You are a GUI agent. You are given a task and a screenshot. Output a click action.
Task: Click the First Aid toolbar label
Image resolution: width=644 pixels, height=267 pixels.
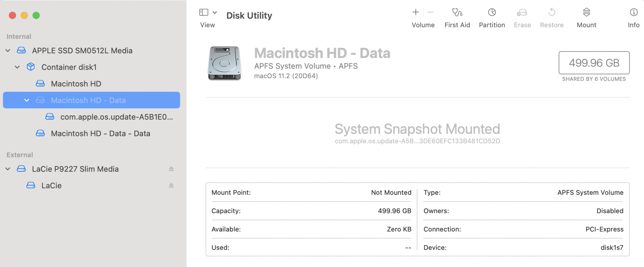point(457,25)
